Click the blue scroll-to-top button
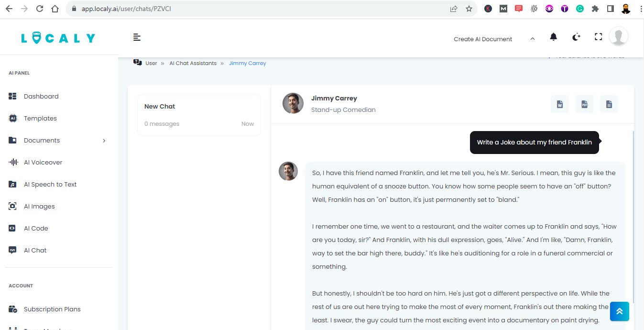This screenshot has height=330, width=644. 620,311
